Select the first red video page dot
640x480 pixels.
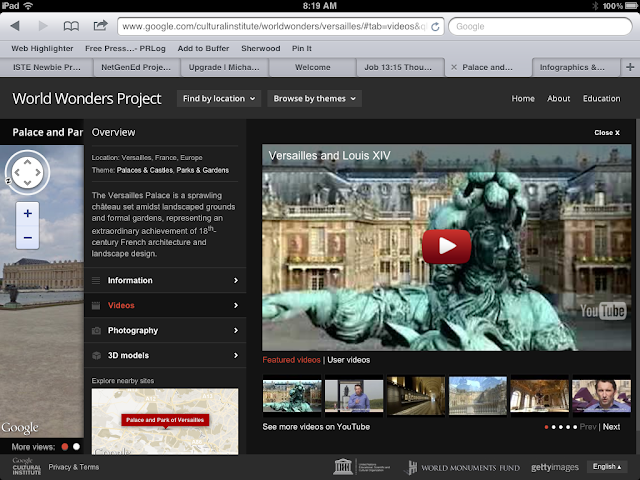[x=546, y=427]
